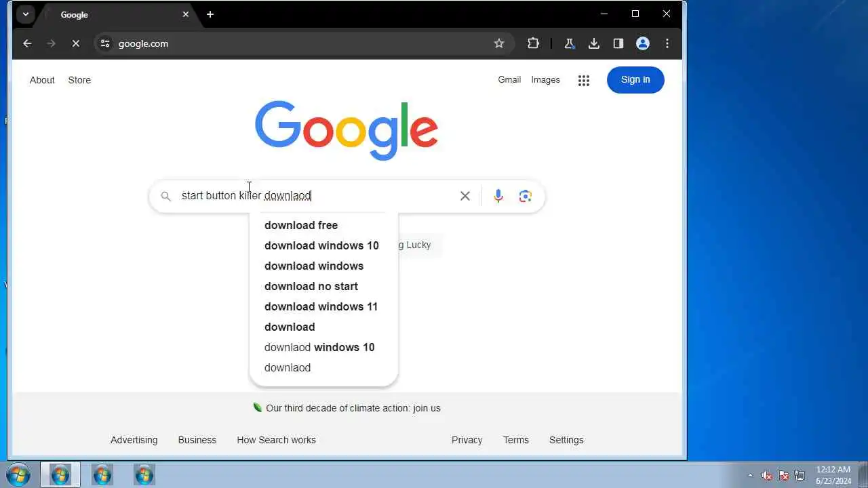This screenshot has width=868, height=488.
Task: Open the climate action join us link
Action: pos(353,408)
